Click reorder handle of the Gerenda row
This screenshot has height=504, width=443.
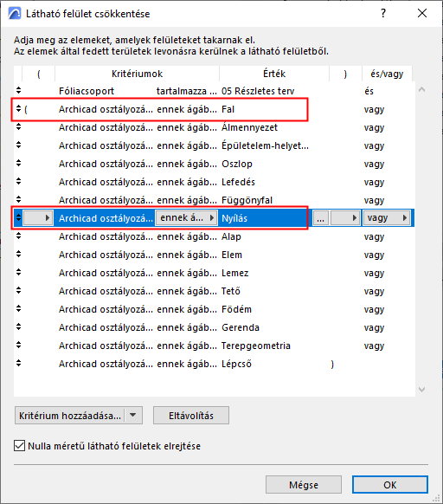pos(19,326)
